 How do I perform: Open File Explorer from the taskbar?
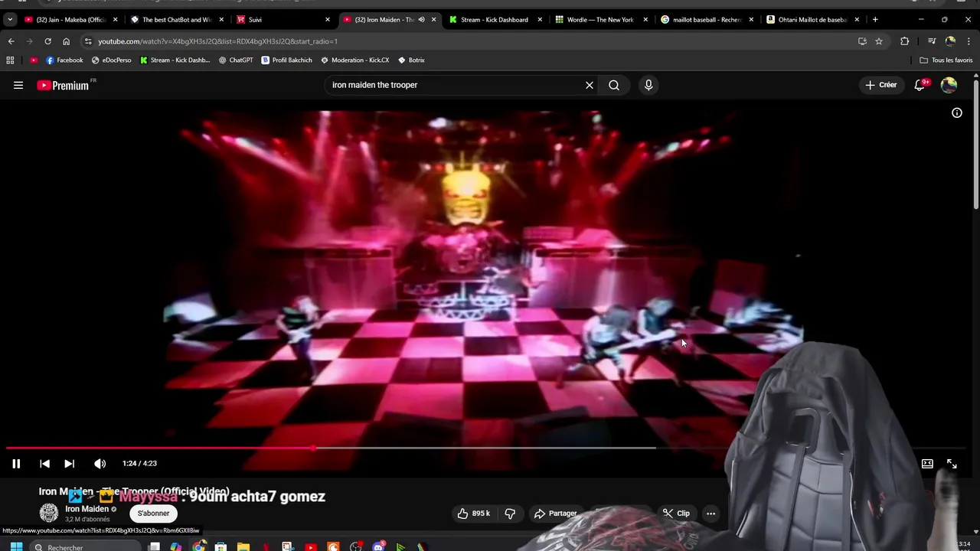[x=243, y=547]
